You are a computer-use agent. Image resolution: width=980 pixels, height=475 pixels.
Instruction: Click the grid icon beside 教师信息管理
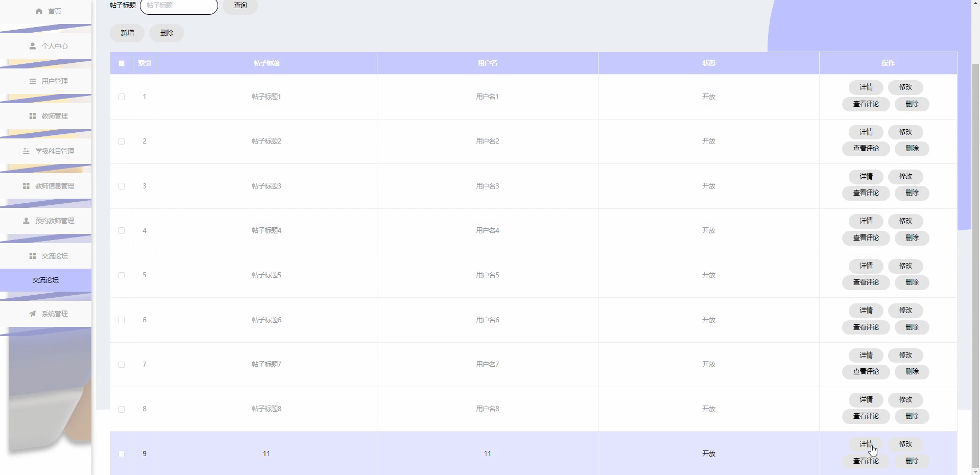pyautogui.click(x=26, y=186)
